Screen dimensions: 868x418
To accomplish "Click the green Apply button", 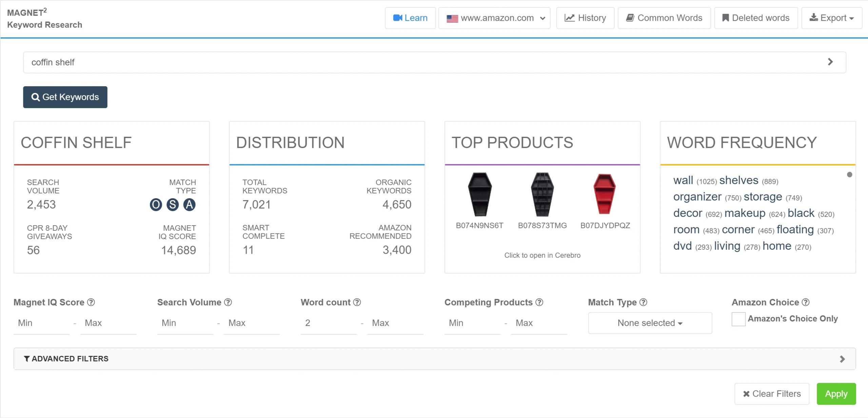I will [836, 394].
